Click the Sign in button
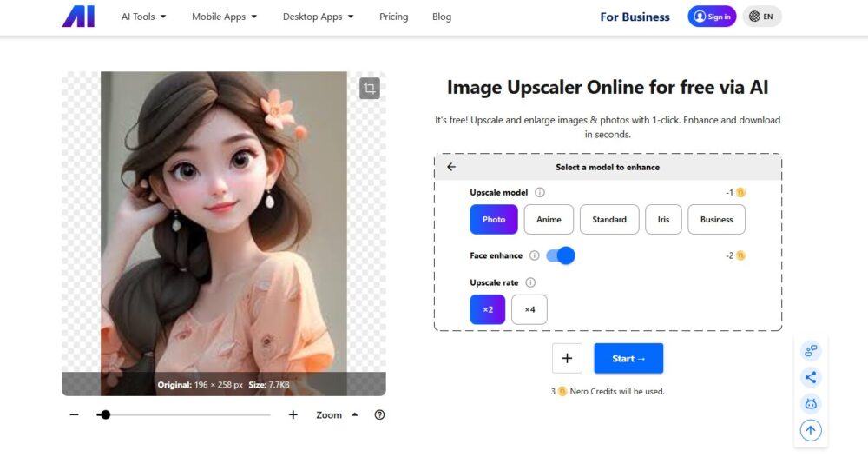The height and width of the screenshot is (464, 868). pos(712,17)
